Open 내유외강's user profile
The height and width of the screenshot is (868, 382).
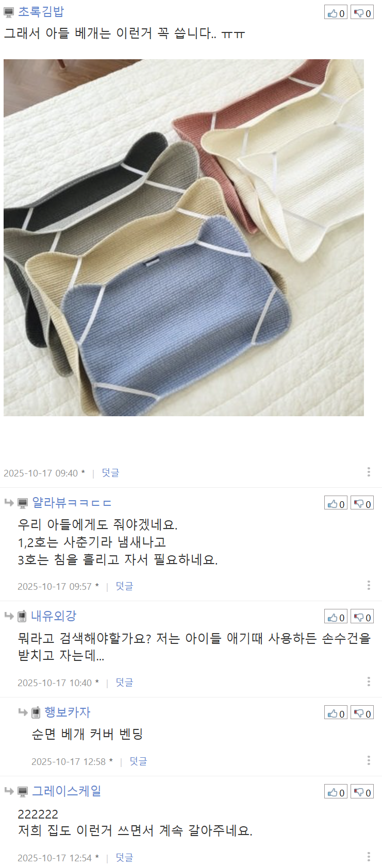(54, 616)
